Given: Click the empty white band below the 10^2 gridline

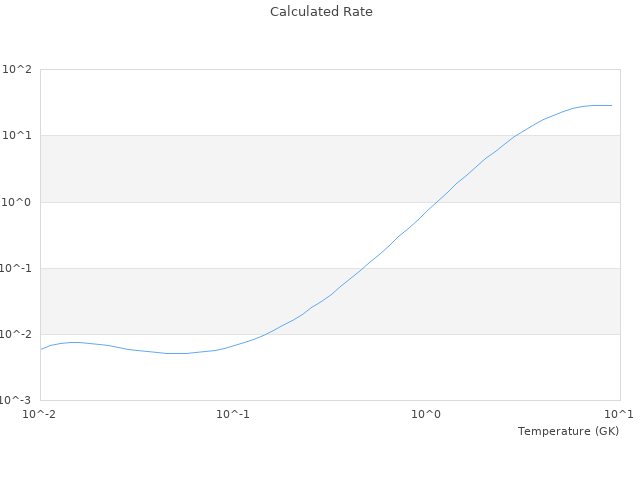Looking at the screenshot, I should click(250, 102).
